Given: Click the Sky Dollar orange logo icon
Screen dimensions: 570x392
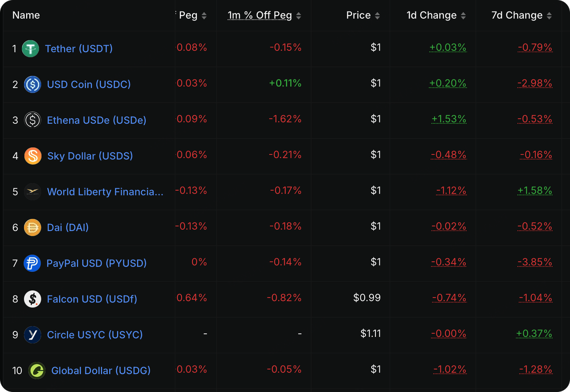Looking at the screenshot, I should point(33,156).
